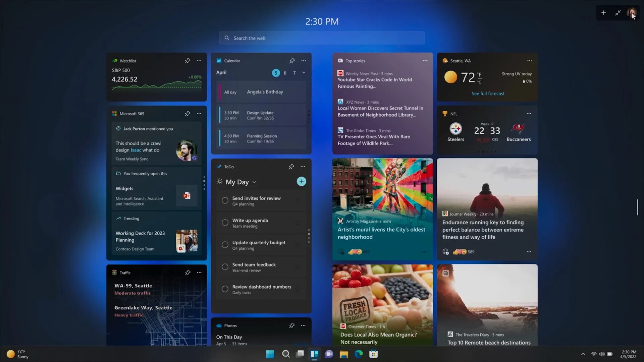Screen dimensions: 644x362
Task: Expand My Day task list dropdown
Action: (x=254, y=182)
